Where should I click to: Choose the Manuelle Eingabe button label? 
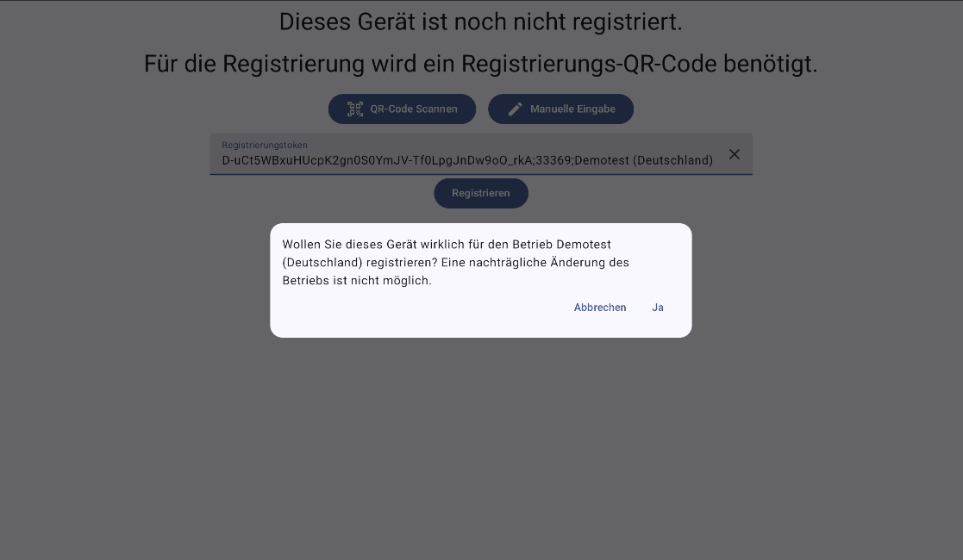(572, 109)
